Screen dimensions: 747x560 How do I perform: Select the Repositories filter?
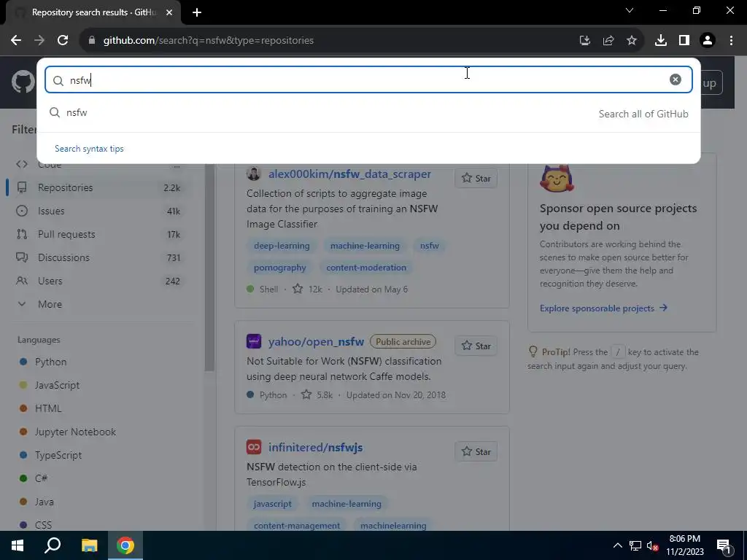[98, 187]
